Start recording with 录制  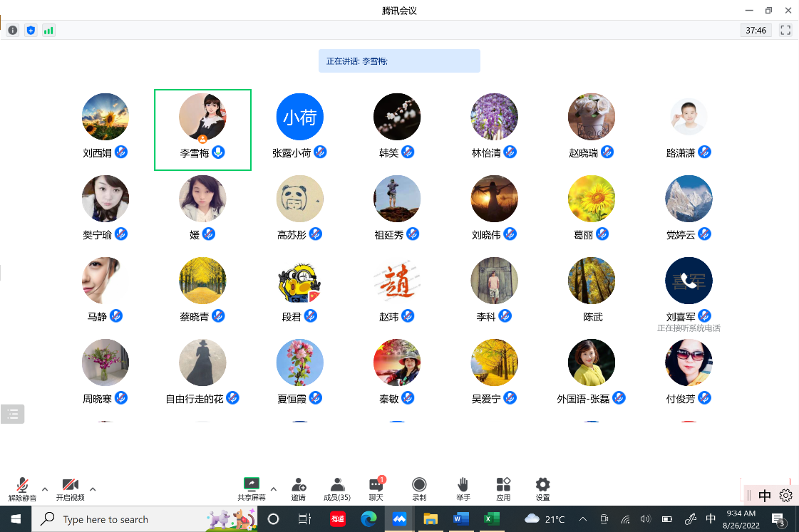[x=419, y=489]
